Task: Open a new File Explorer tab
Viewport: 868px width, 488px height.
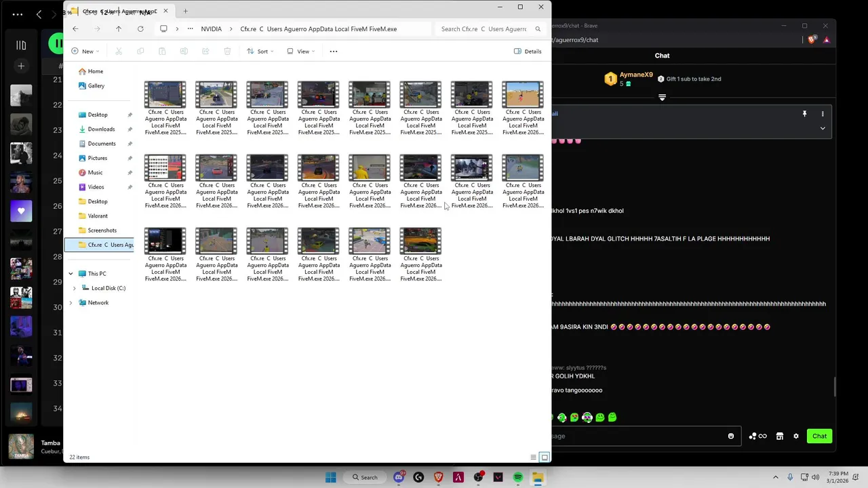Action: 185,11
